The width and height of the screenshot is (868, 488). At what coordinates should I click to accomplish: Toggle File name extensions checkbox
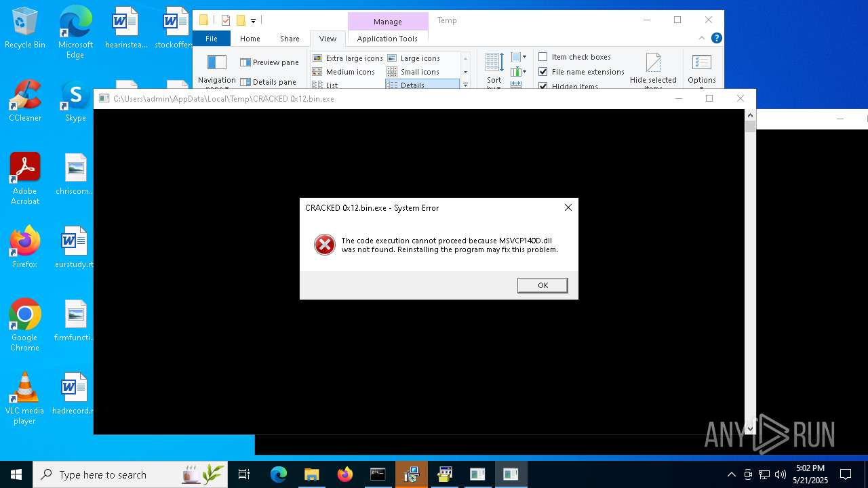tap(581, 72)
